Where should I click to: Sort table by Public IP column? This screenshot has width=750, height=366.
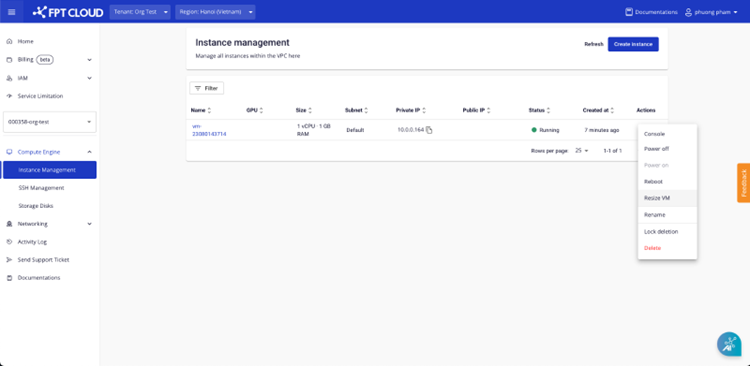pos(488,111)
